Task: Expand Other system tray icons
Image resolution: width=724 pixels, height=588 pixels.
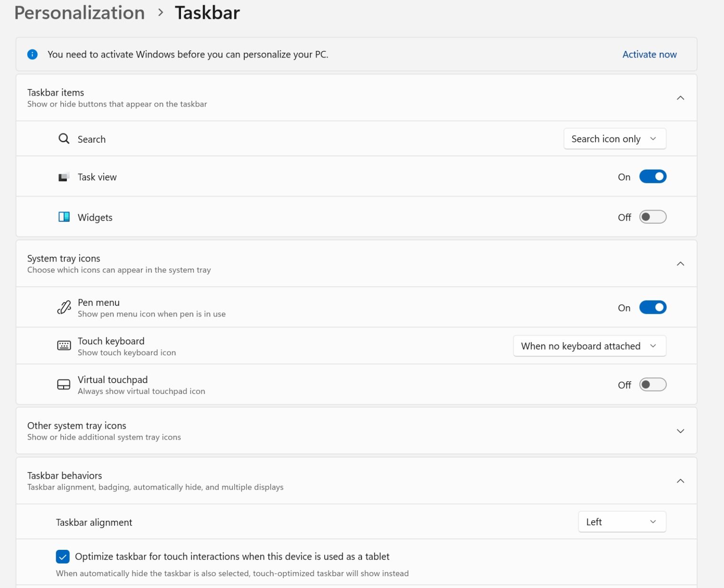Action: pyautogui.click(x=680, y=431)
